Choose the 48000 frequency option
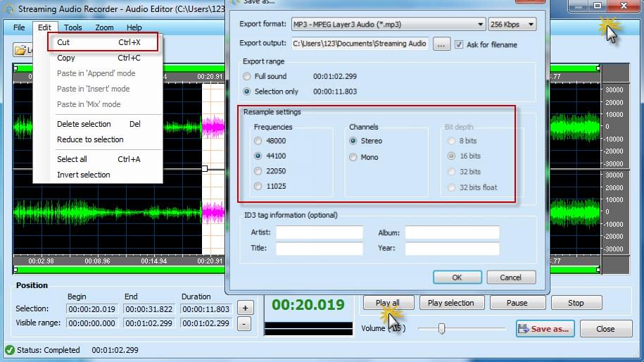The height and width of the screenshot is (362, 644). tap(258, 141)
